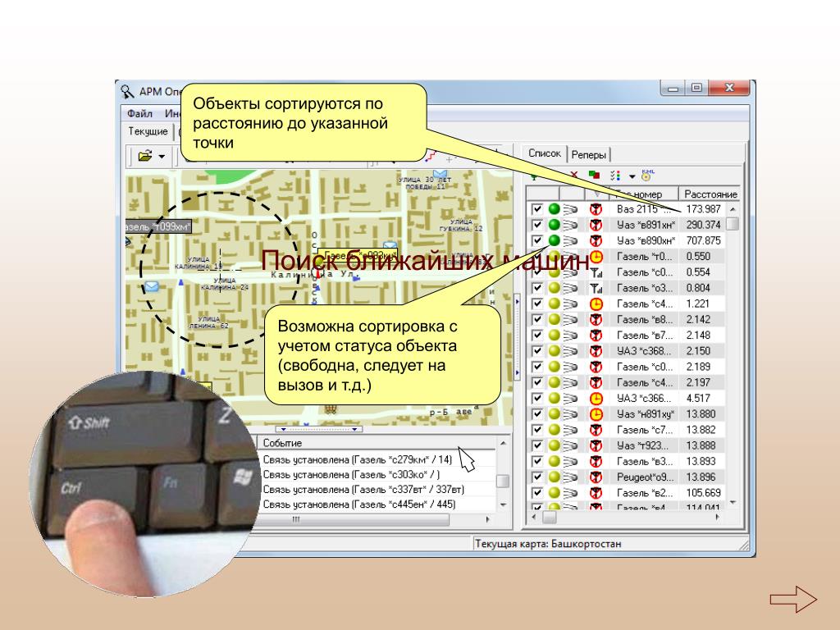Sort by the Расстояние column header
840x630 pixels.
point(710,194)
